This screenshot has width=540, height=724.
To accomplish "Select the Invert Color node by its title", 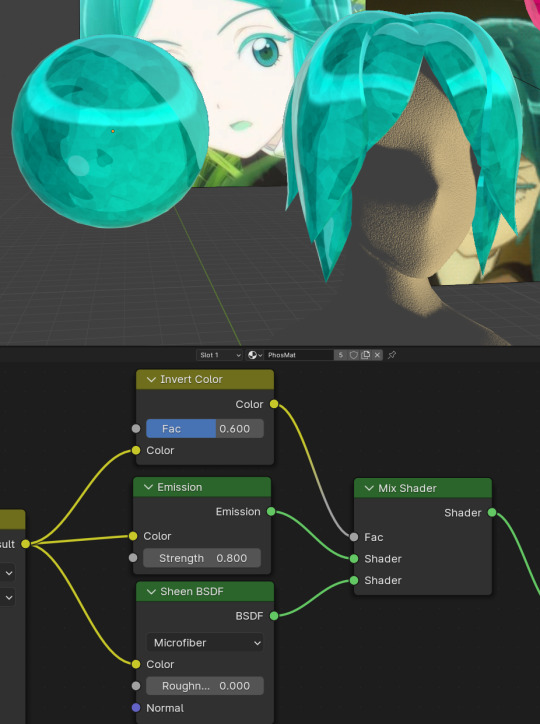I will tap(191, 380).
